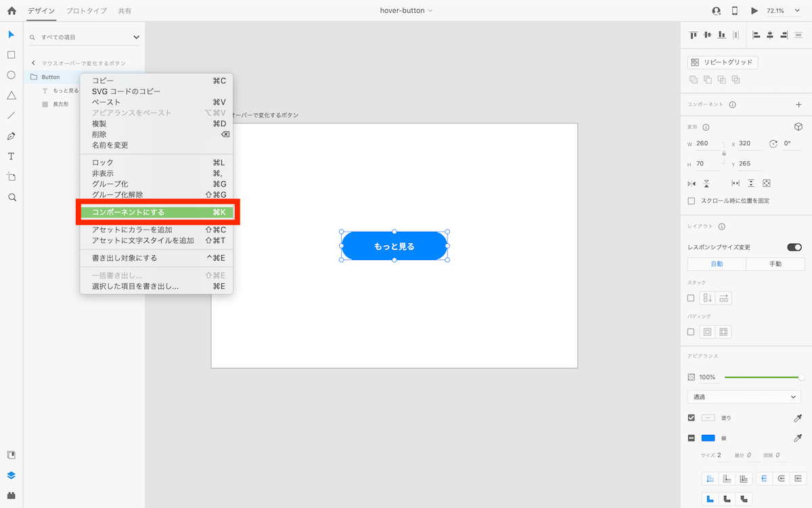Click the blue border color swatch
Screen dimensions: 812x508
click(708, 438)
